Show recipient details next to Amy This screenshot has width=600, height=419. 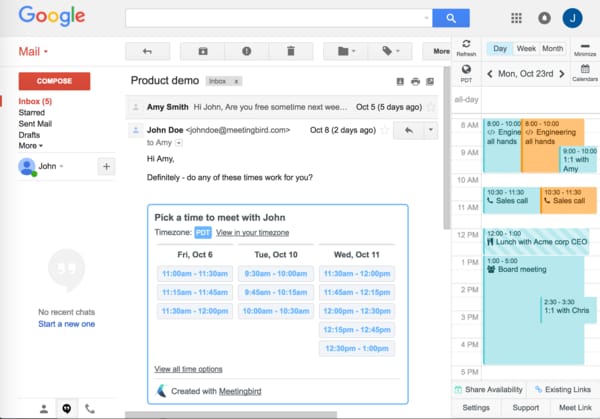click(179, 143)
